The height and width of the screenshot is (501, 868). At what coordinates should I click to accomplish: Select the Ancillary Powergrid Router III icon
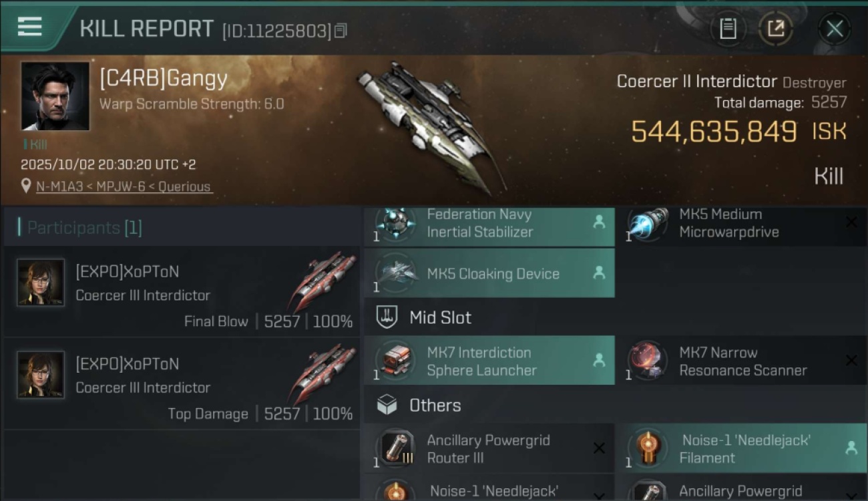point(395,448)
